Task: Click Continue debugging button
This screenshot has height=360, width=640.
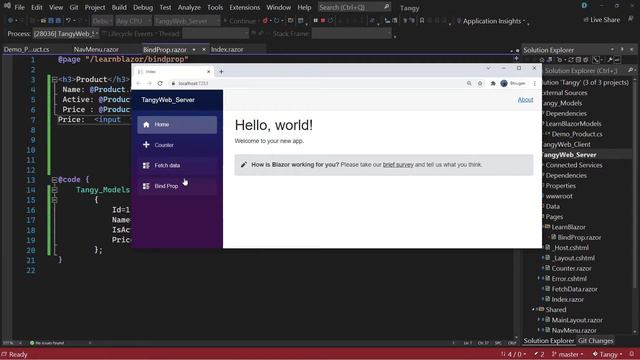Action: pos(240,21)
